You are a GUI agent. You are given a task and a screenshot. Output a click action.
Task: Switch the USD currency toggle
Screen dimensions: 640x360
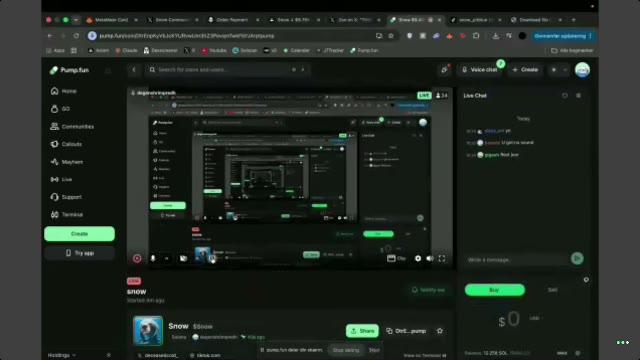(x=536, y=318)
